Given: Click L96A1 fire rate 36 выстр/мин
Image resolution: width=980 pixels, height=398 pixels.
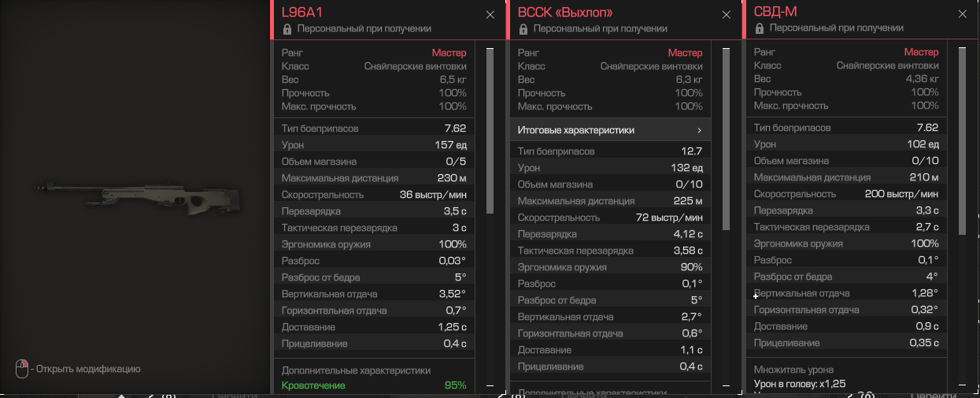Looking at the screenshot, I should coord(433,195).
